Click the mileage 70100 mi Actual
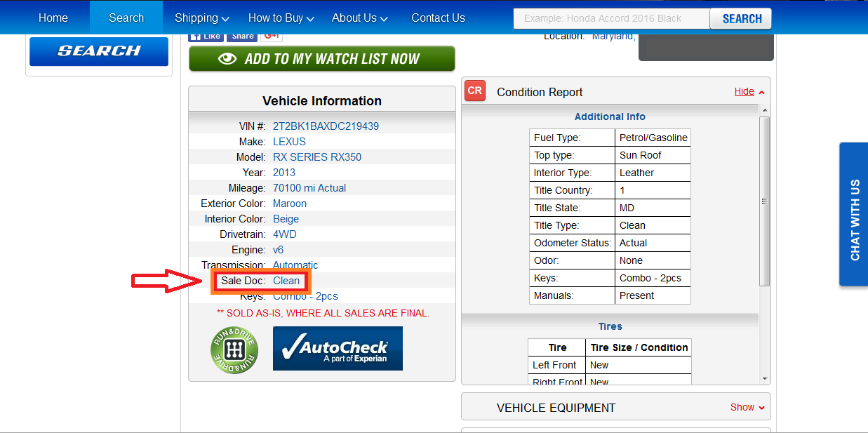 coord(309,188)
